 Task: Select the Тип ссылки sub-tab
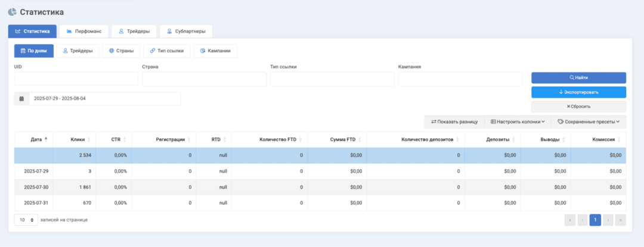[167, 51]
